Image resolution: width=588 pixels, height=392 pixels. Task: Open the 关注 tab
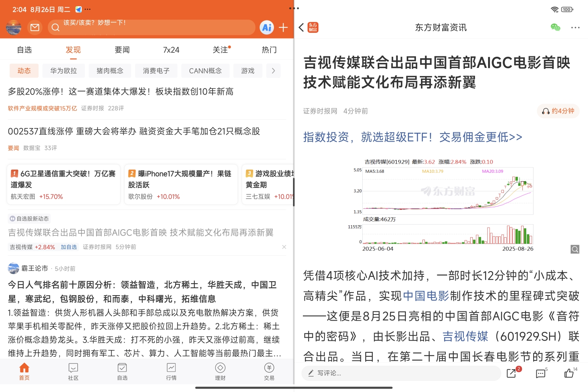click(220, 50)
